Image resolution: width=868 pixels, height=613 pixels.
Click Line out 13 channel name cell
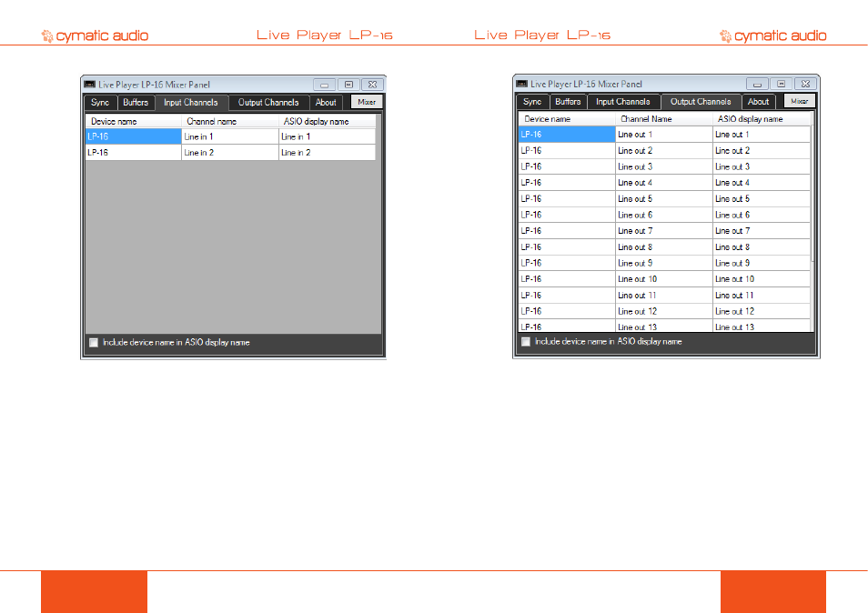coord(663,326)
